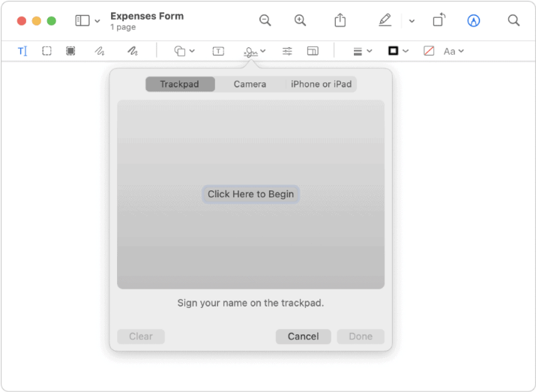The image size is (536, 392).
Task: Toggle the Markup toolbar icon
Action: 473,21
